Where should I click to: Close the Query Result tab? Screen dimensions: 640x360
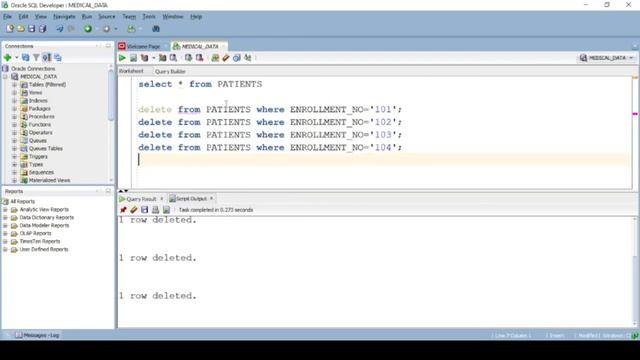coord(162,198)
